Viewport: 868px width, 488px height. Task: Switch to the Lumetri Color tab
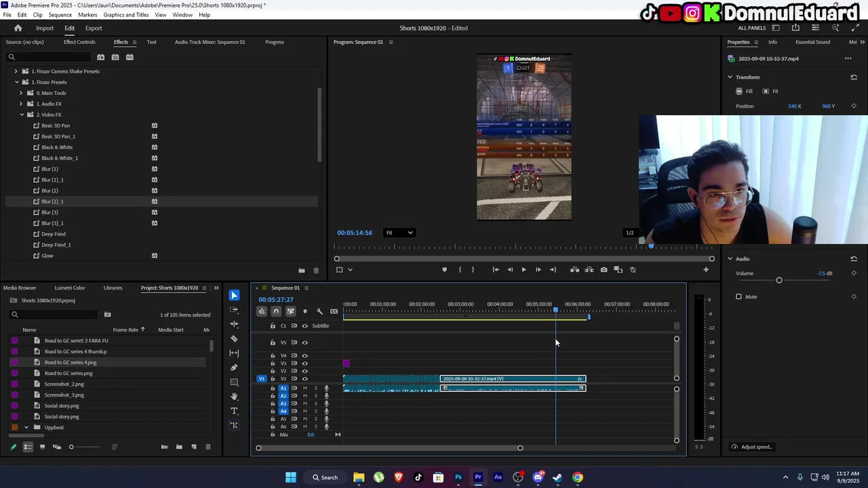click(70, 288)
